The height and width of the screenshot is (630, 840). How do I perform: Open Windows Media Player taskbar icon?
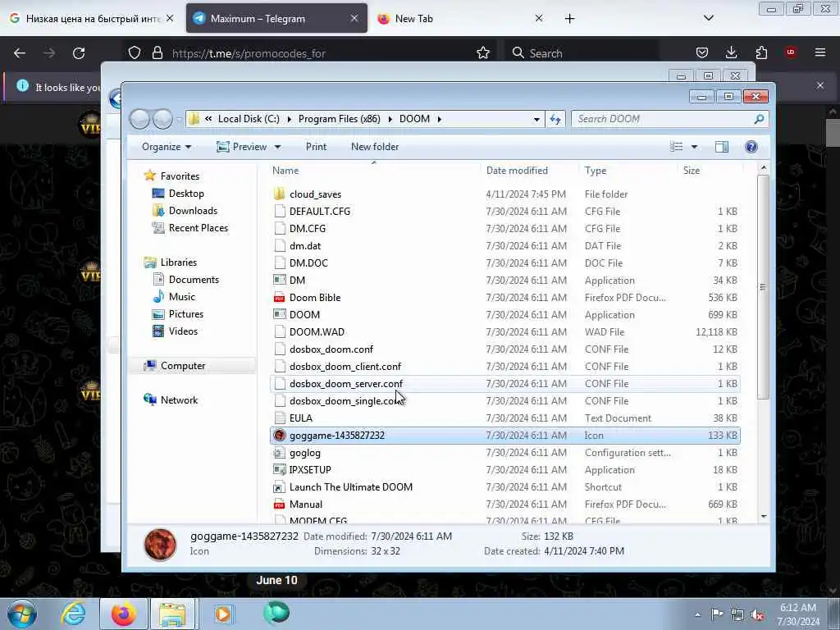(x=223, y=614)
